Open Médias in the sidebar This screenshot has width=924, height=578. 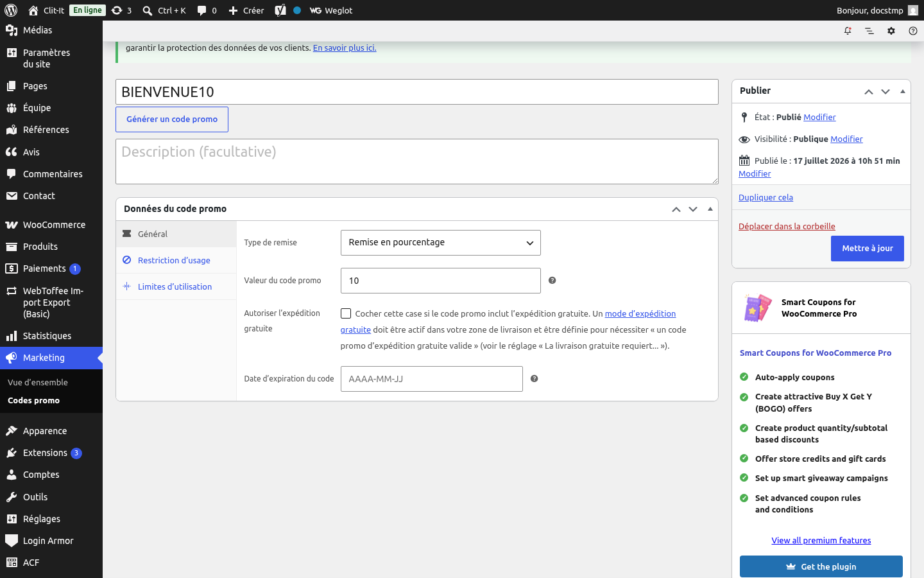click(x=51, y=30)
